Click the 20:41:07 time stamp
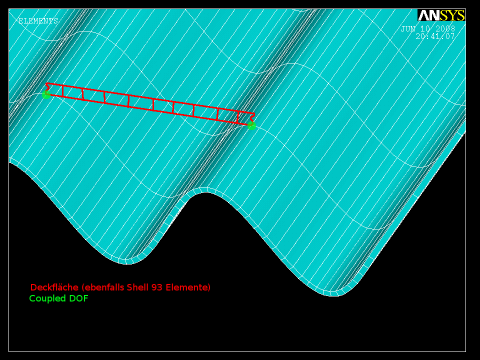 [x=435, y=36]
